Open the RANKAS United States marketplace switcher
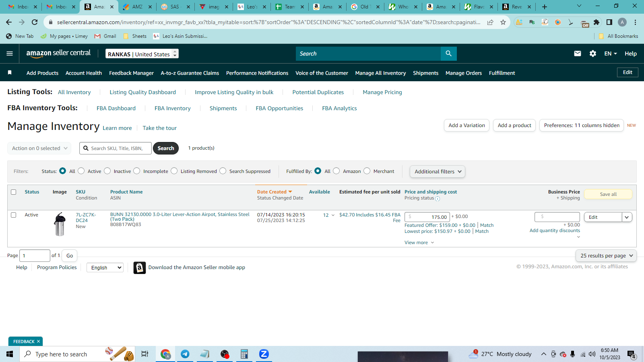 [142, 54]
